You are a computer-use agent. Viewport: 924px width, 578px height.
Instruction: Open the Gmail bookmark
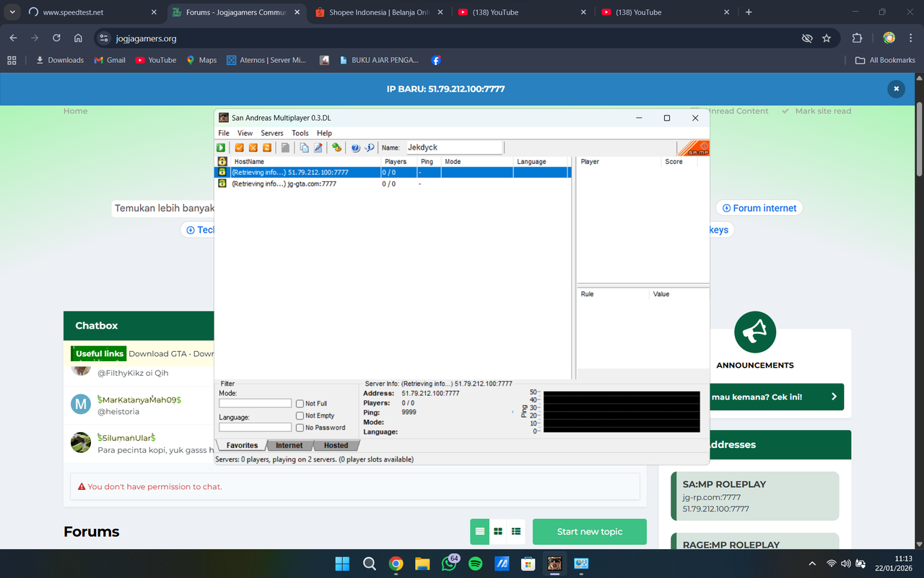110,60
